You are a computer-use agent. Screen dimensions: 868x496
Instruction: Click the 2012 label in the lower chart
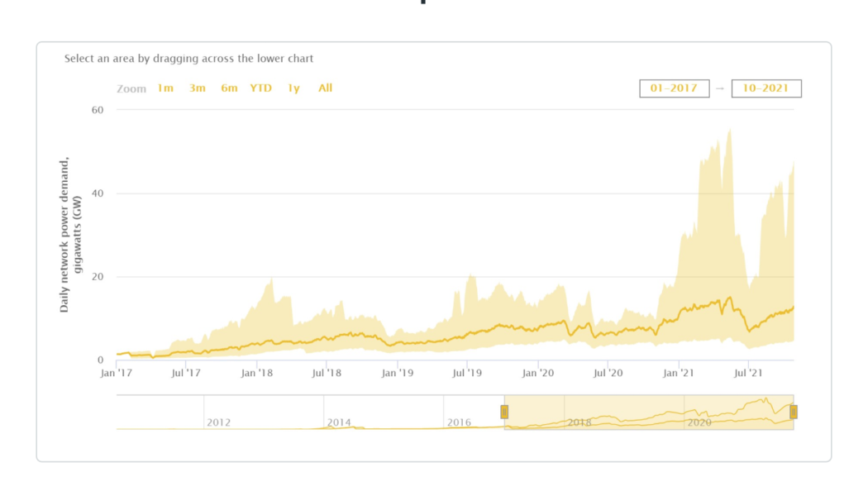coord(218,422)
